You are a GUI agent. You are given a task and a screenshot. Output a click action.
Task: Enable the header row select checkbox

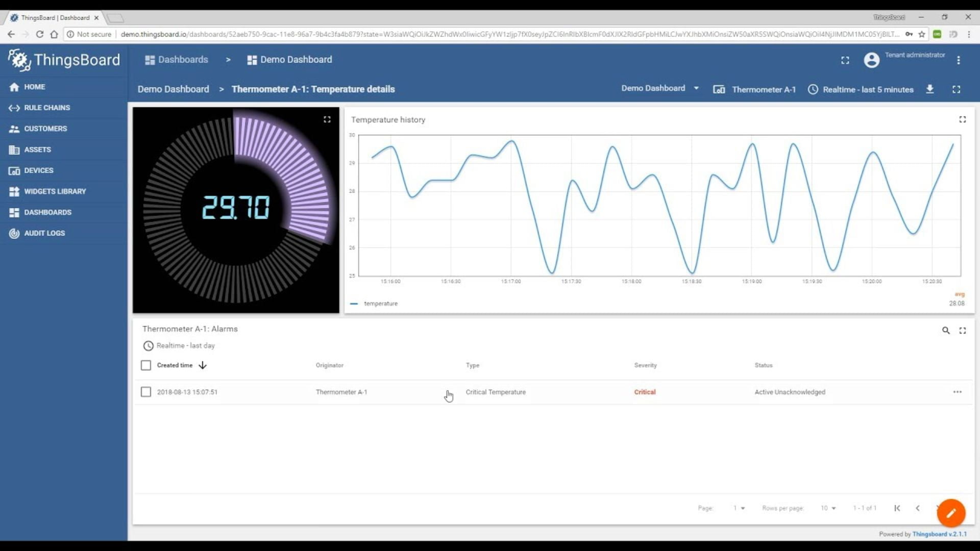click(x=146, y=365)
